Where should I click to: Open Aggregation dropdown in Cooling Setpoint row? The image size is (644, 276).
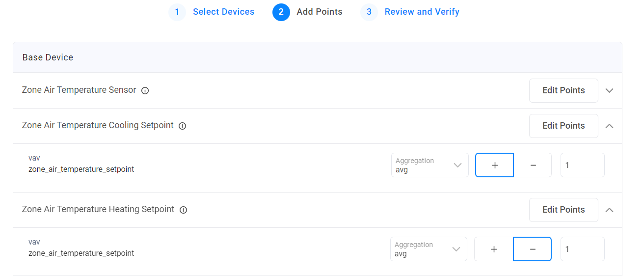tap(430, 165)
